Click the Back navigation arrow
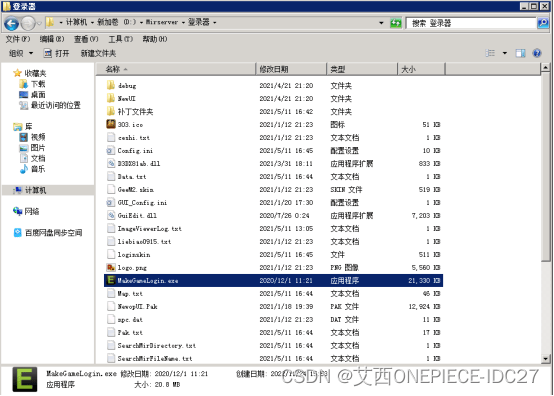 pos(11,24)
